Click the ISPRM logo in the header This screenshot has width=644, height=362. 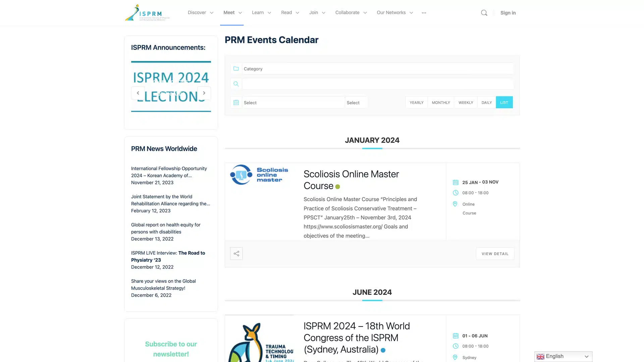pyautogui.click(x=148, y=13)
